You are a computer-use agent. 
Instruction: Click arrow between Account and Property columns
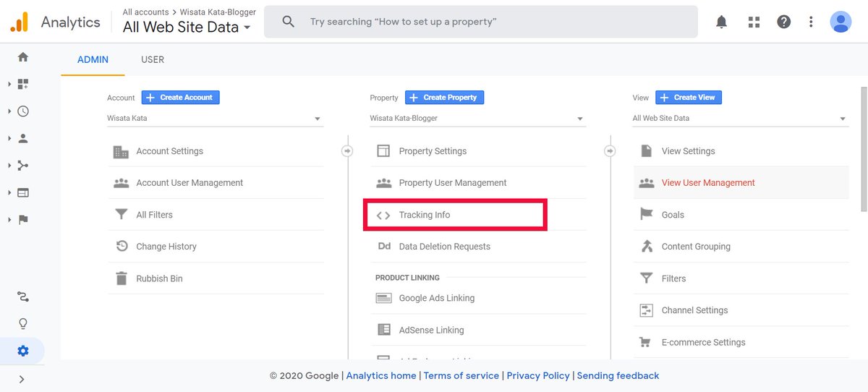click(347, 151)
